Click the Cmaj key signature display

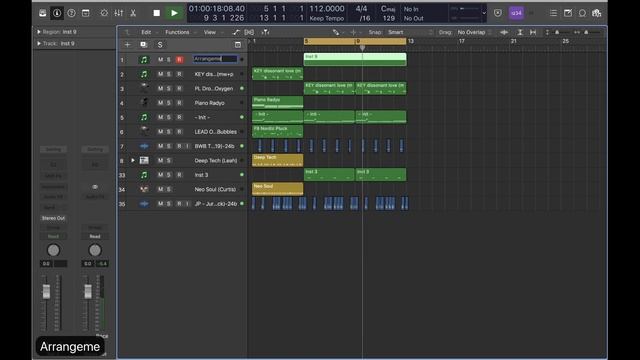click(388, 9)
